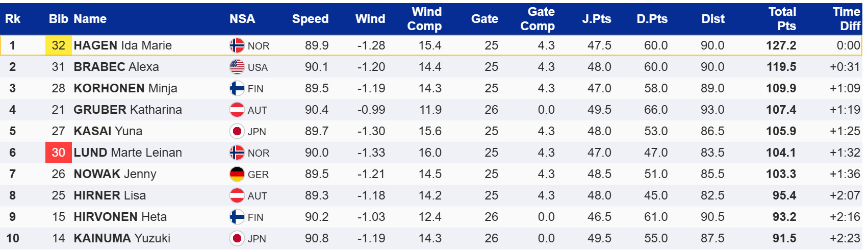Click the Germany flag in NOWAK Jenny's row
This screenshot has width=868, height=250.
pyautogui.click(x=237, y=174)
